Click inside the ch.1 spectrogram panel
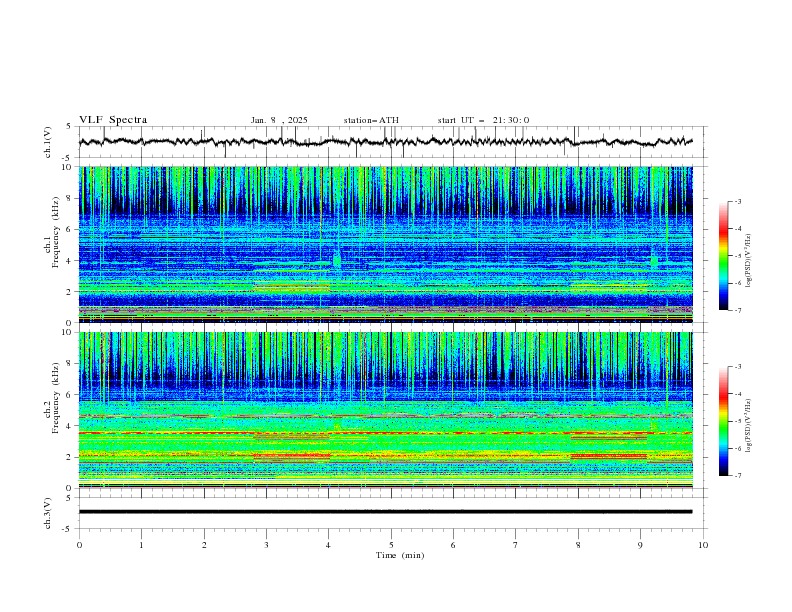Viewport: 792px width, 612px height. point(385,244)
